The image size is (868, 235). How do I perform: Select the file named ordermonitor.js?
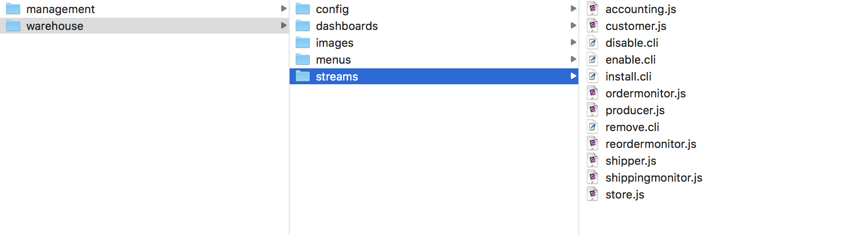coord(645,93)
